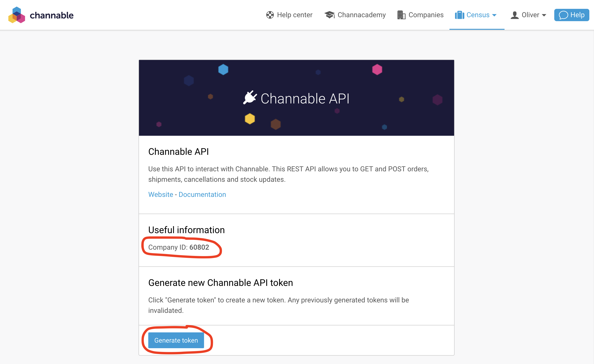Open the Companies navigation item

(426, 15)
